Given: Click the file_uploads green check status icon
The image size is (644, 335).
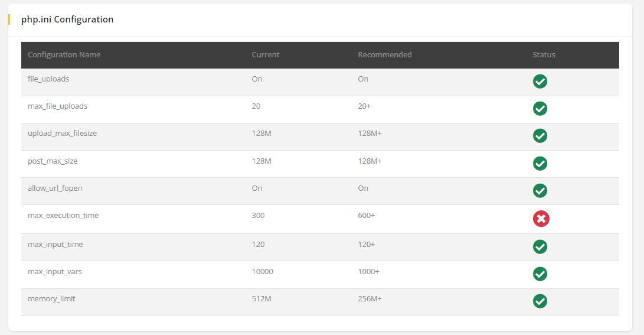Looking at the screenshot, I should coord(540,82).
